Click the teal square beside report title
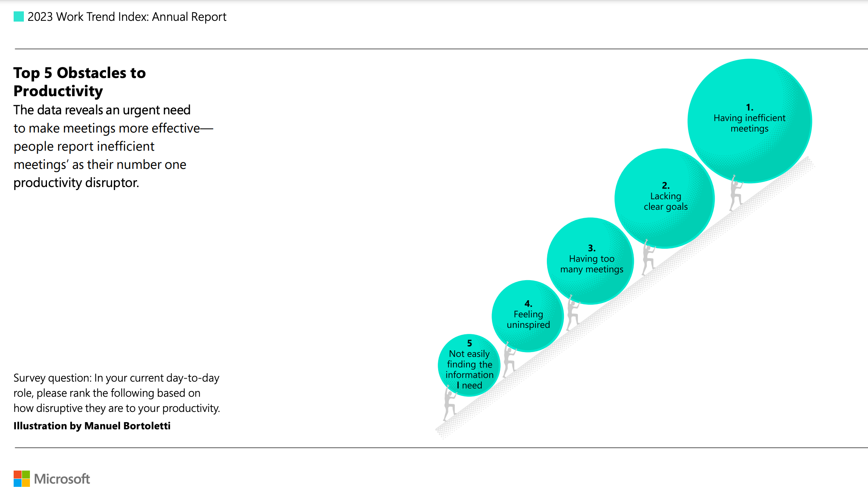The image size is (868, 502). (x=19, y=17)
